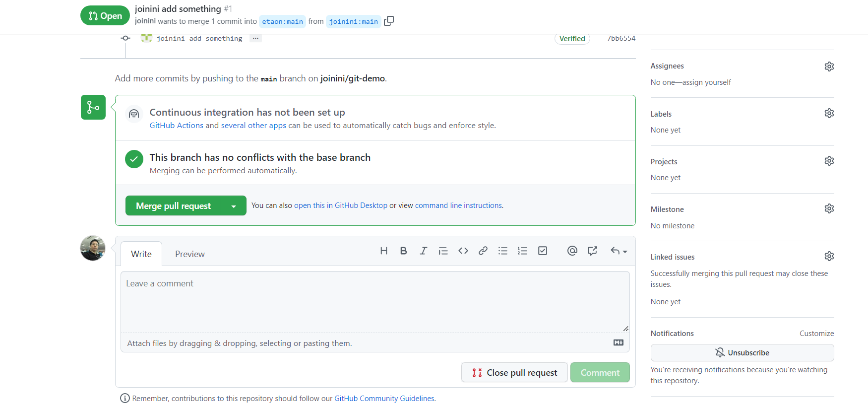Open several other apps link
The height and width of the screenshot is (408, 868).
pyautogui.click(x=253, y=126)
